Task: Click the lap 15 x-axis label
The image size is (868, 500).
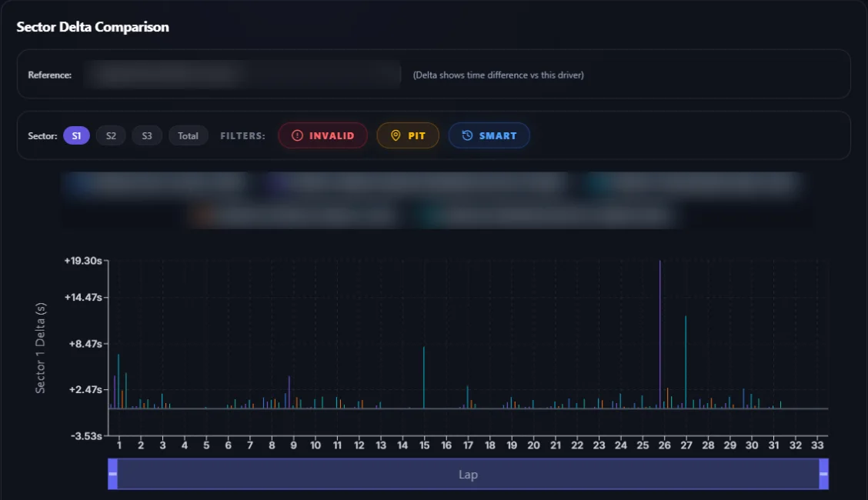Action: [x=425, y=445]
